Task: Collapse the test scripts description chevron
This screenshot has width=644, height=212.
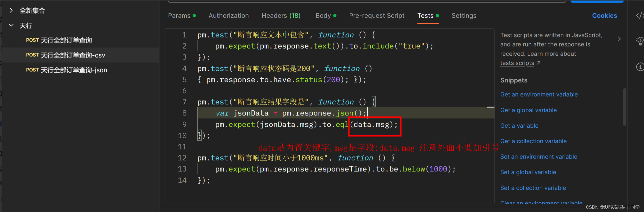Action: point(619,39)
